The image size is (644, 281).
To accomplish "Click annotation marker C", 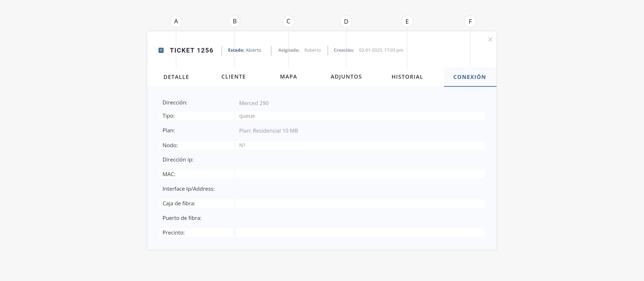I will (288, 21).
